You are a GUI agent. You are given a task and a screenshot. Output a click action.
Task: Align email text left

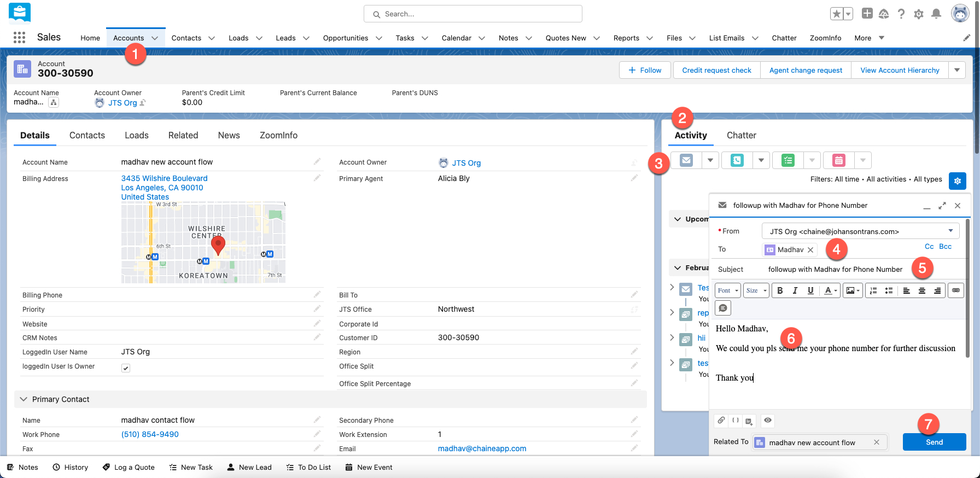pyautogui.click(x=906, y=290)
